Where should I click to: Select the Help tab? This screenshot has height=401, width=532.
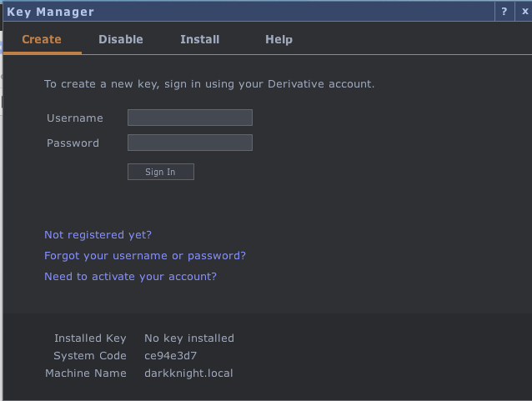[279, 39]
